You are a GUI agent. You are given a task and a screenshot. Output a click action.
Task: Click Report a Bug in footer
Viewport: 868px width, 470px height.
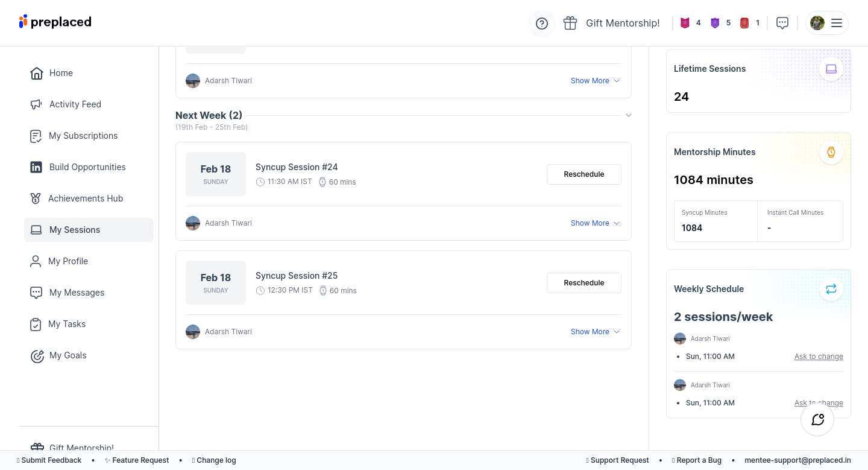tap(698, 460)
